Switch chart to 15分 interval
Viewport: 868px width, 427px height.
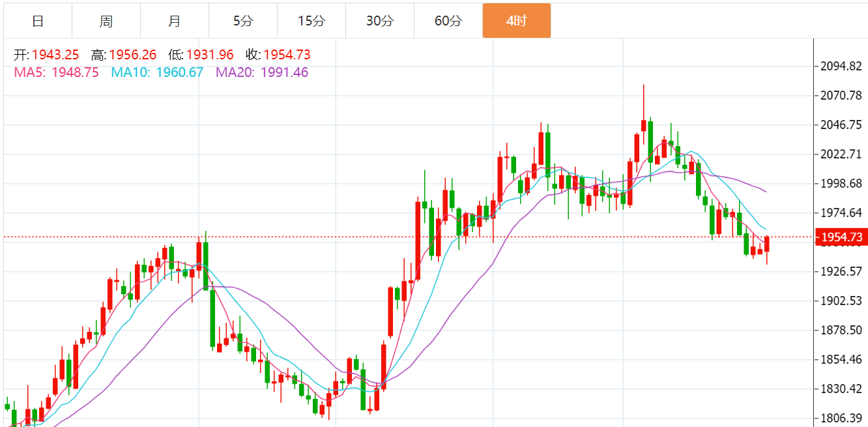point(311,21)
